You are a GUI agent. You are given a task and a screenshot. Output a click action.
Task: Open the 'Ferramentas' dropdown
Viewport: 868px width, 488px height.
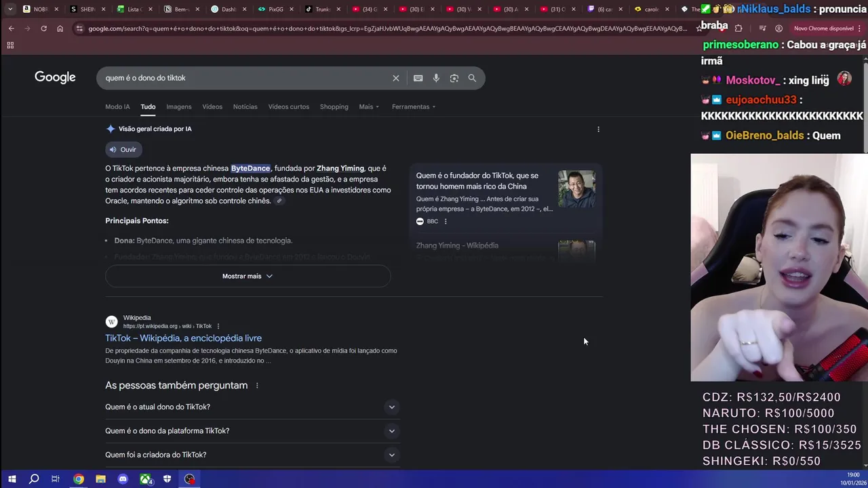click(414, 106)
